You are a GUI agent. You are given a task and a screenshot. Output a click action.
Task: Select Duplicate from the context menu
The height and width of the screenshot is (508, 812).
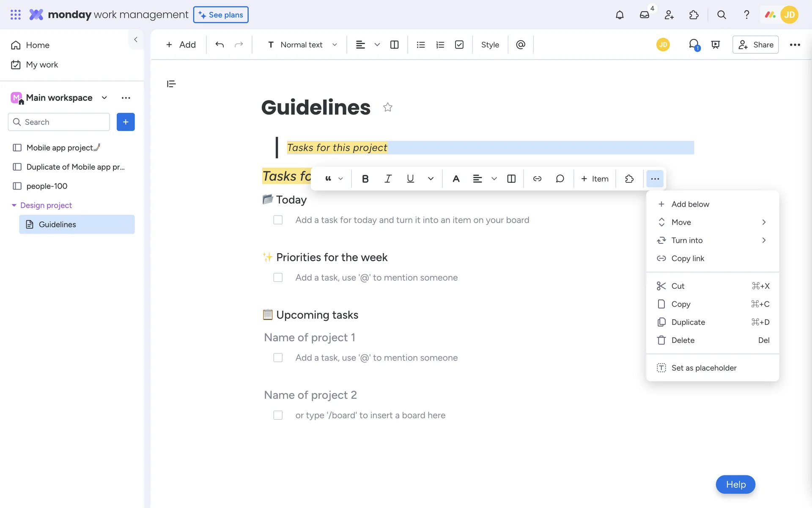point(688,322)
